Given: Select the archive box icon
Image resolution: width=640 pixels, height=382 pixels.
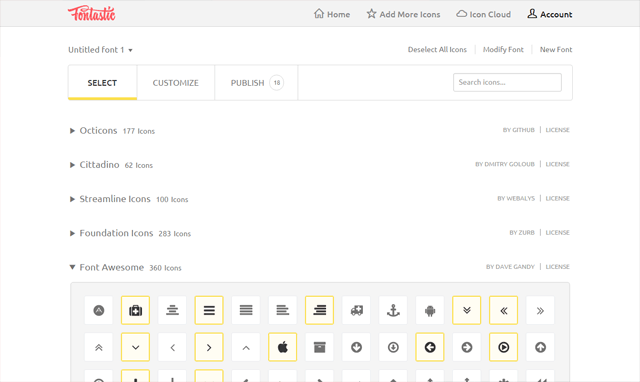Looking at the screenshot, I should point(320,347).
